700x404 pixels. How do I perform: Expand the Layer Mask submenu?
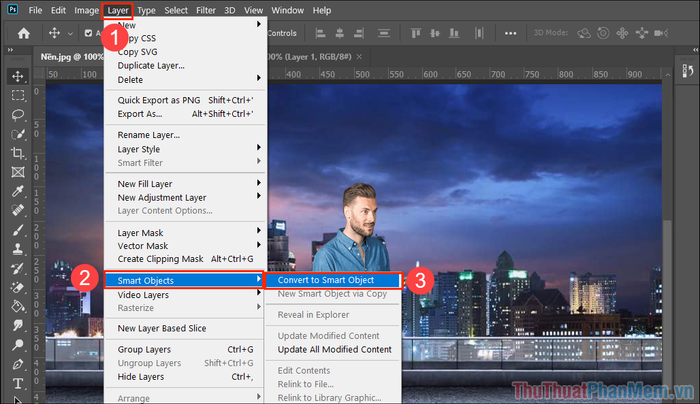pyautogui.click(x=258, y=231)
